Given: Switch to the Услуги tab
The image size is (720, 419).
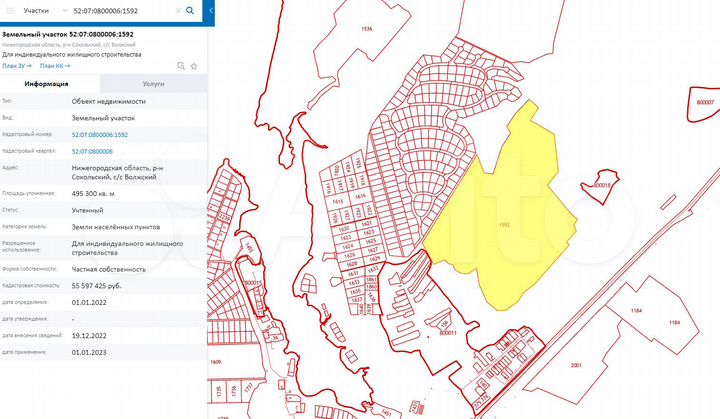Looking at the screenshot, I should (153, 86).
